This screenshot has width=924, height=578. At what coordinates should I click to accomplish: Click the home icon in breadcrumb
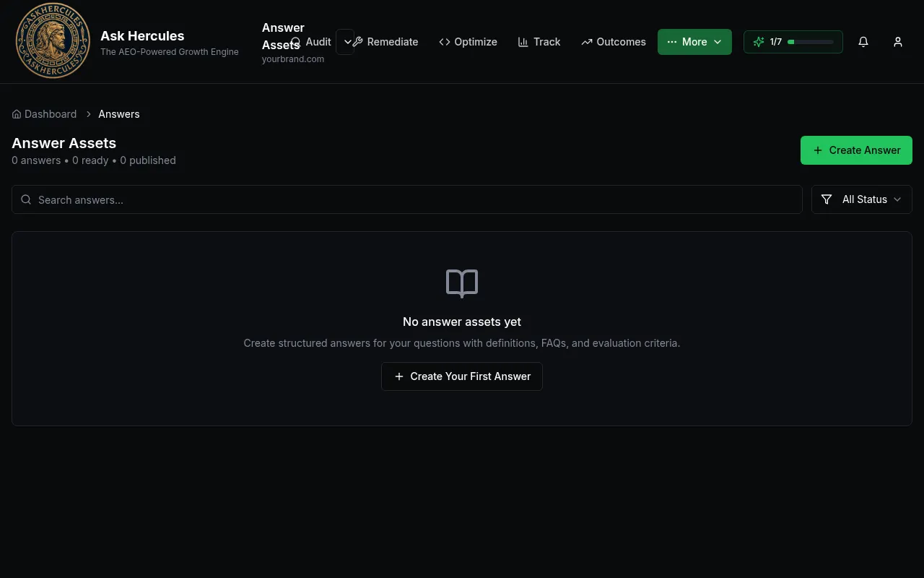(x=17, y=114)
